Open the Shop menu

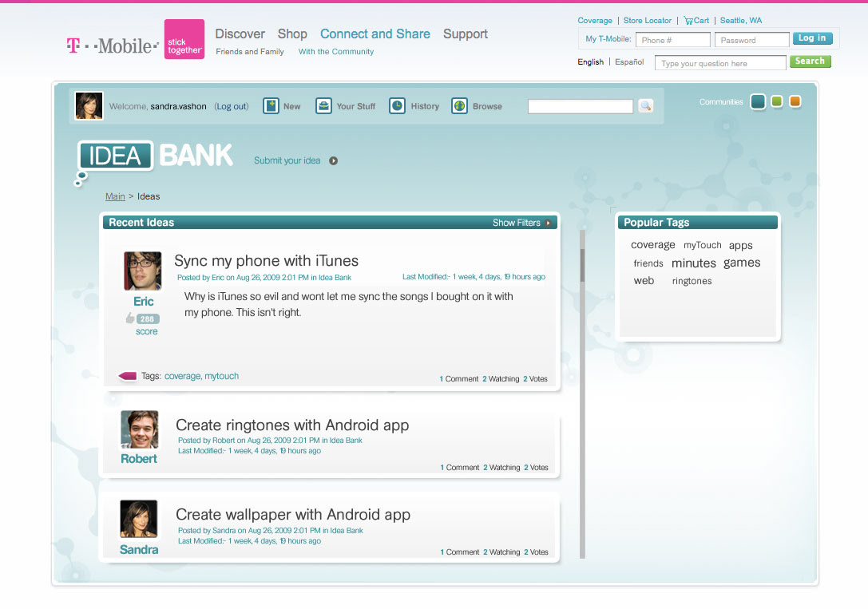(x=292, y=34)
